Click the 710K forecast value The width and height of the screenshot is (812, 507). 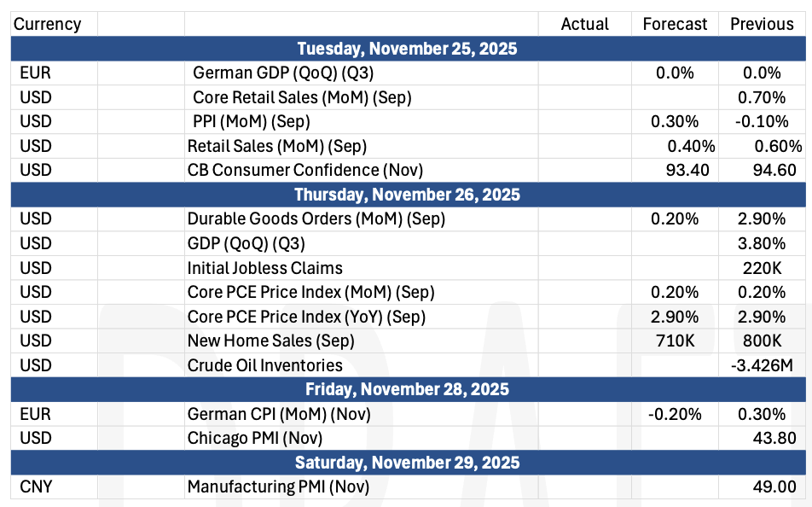click(675, 341)
